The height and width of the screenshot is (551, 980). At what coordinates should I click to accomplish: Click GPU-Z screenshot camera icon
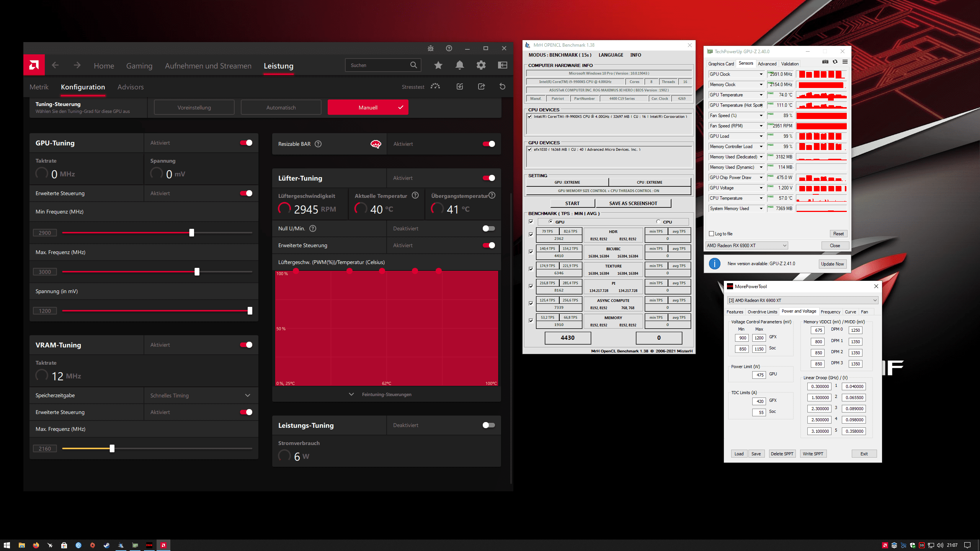point(825,62)
